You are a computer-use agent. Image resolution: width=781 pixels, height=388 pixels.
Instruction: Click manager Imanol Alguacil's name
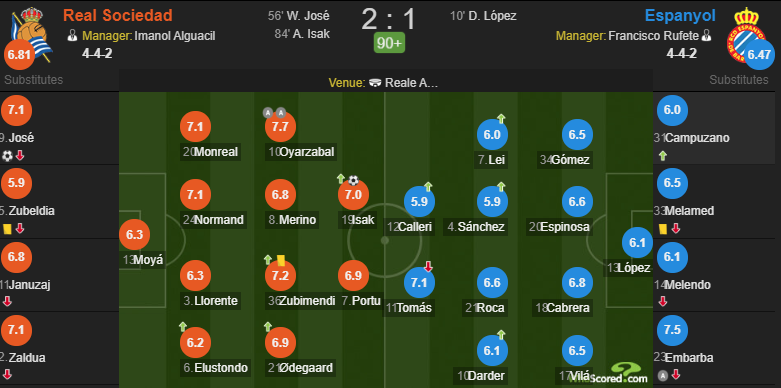pyautogui.click(x=175, y=36)
